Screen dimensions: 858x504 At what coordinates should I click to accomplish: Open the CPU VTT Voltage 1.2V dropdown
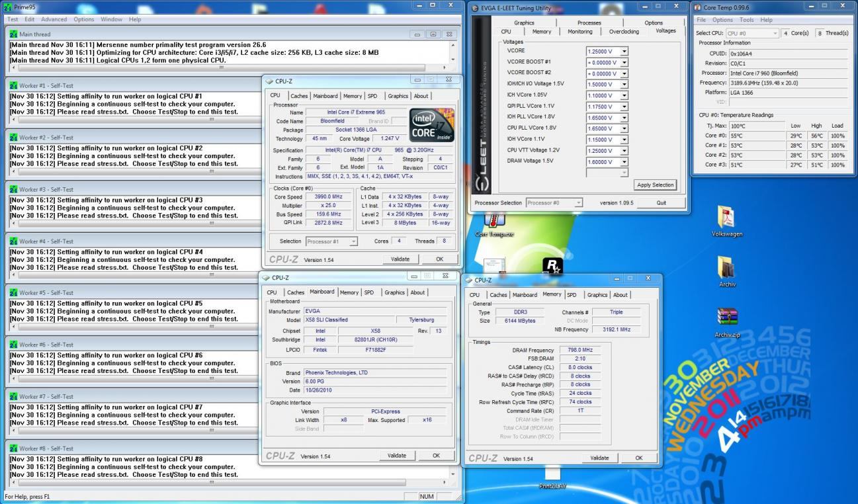(x=624, y=150)
